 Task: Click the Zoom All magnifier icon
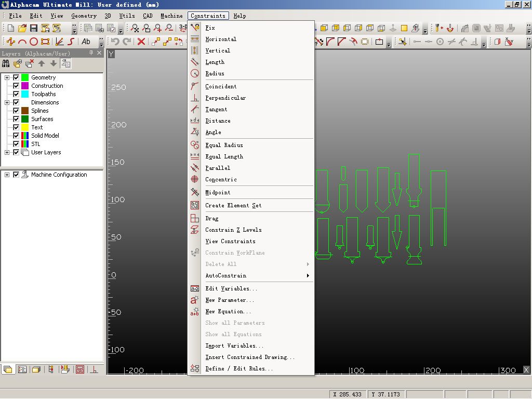[135, 28]
